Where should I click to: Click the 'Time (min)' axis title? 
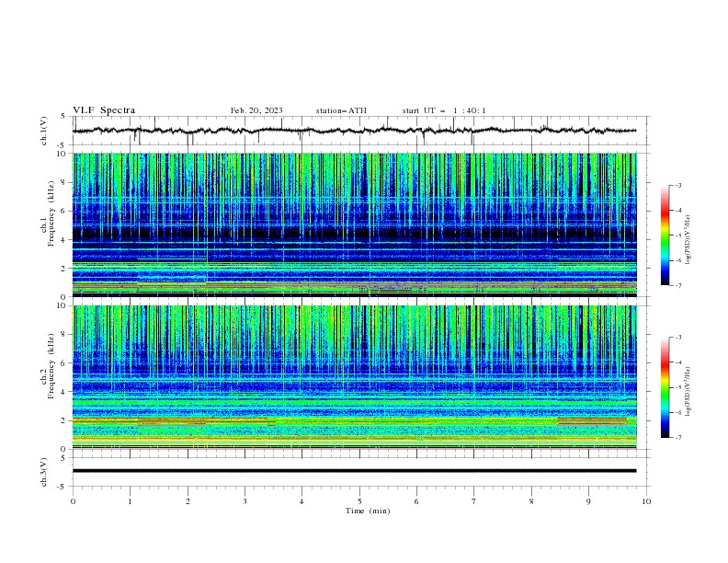coord(368,511)
